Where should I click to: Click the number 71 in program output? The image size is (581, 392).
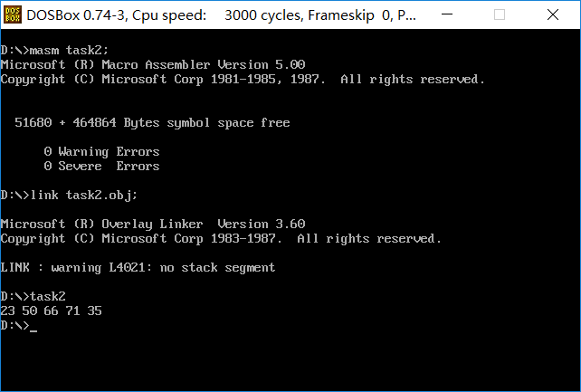click(72, 311)
